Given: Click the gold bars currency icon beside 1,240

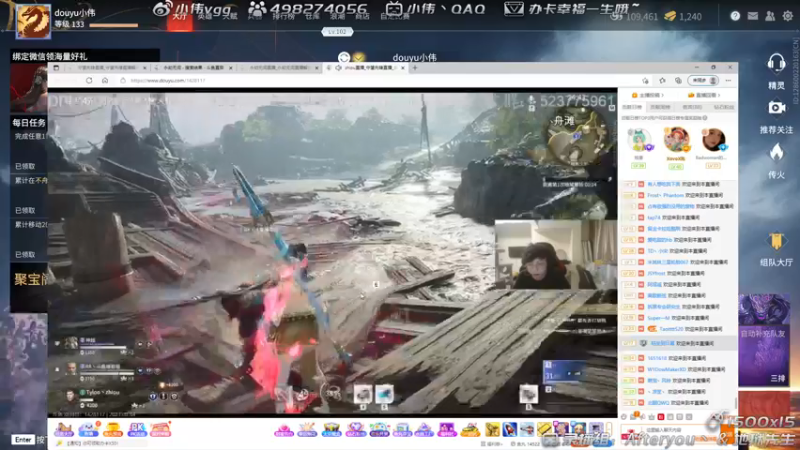Looking at the screenshot, I should [x=670, y=17].
